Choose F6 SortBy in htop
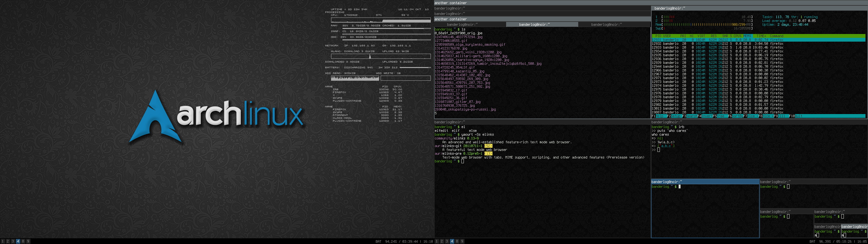The width and height of the screenshot is (868, 244). tap(736, 116)
